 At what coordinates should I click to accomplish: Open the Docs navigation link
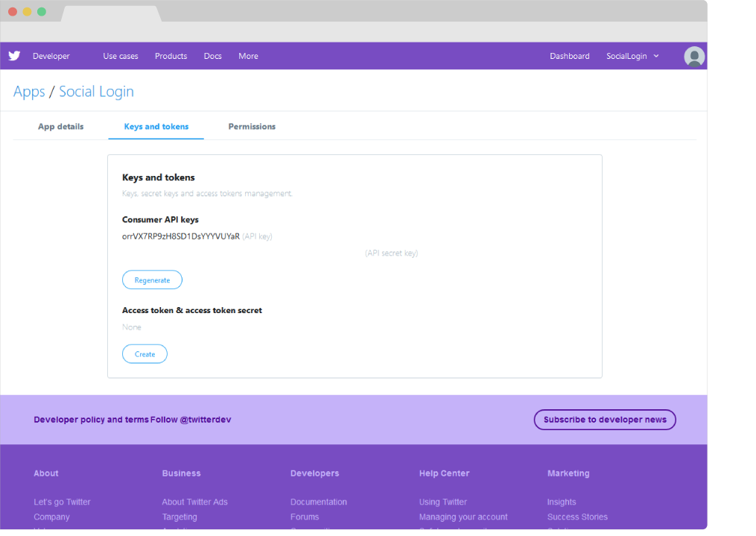tap(212, 56)
